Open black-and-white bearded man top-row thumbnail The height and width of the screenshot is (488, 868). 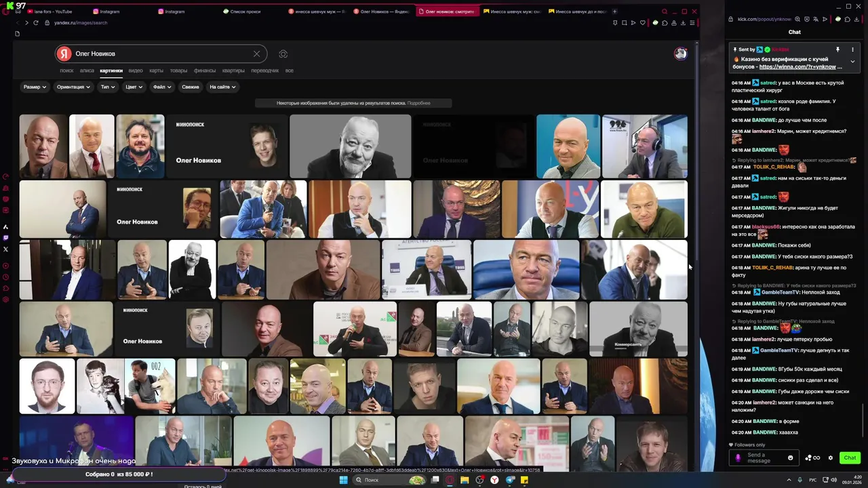point(350,146)
